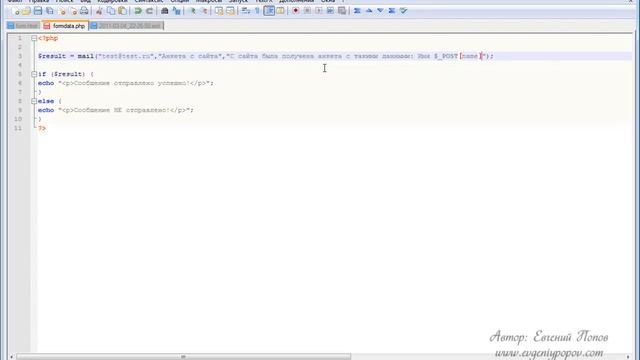The height and width of the screenshot is (360, 640).
Task: Click the Play Macro icon
Action: 319,11
